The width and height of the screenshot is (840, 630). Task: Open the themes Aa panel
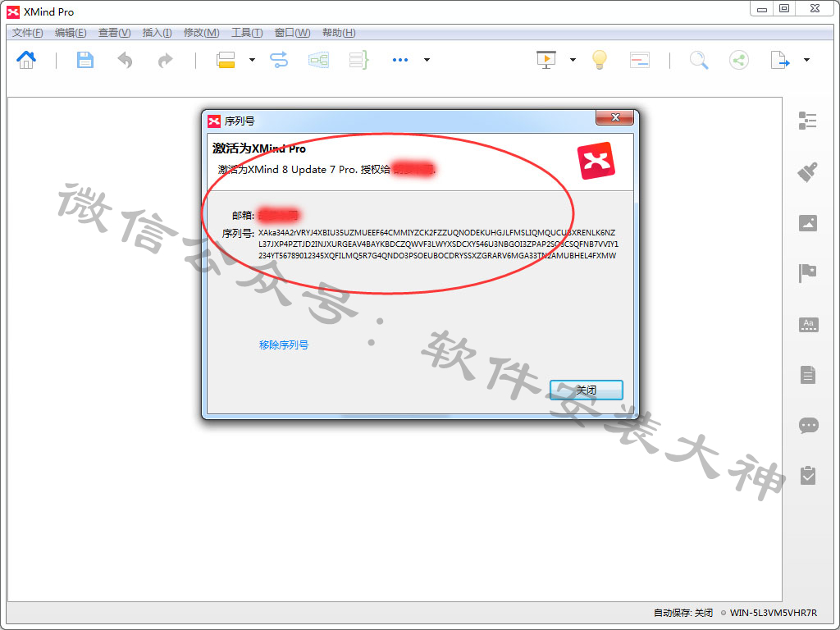point(808,325)
